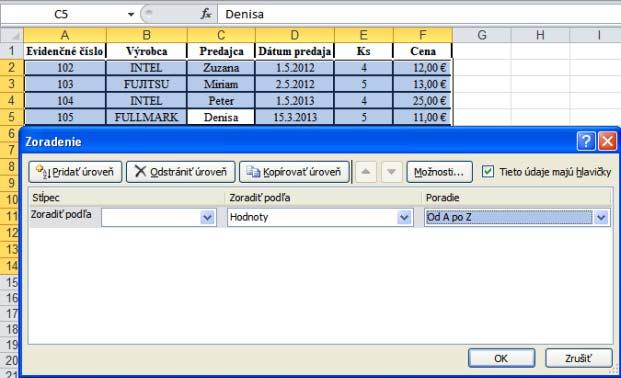Select row 5 header

click(11, 117)
